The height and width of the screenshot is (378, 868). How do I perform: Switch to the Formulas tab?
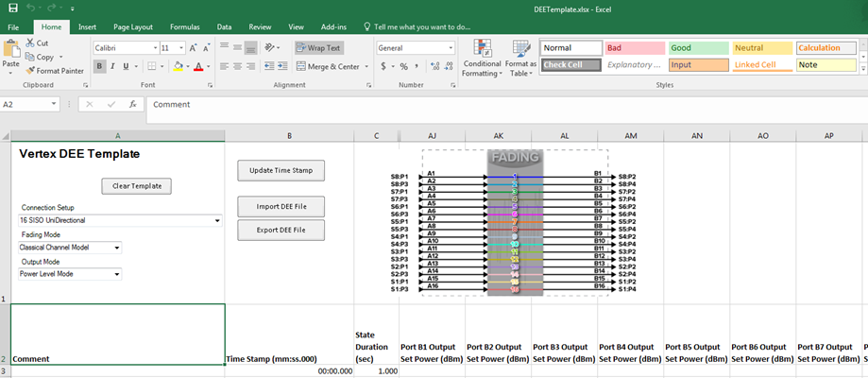pos(184,27)
